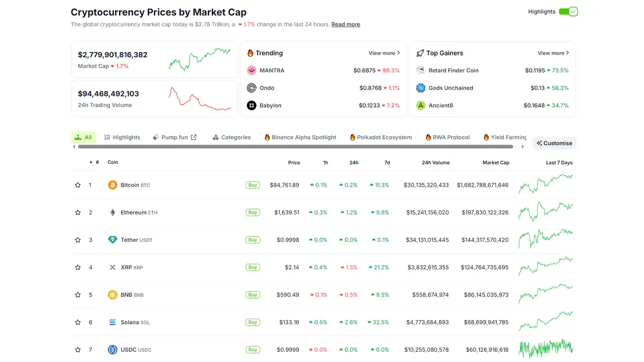644x362 pixels.
Task: Click the Solana logo icon
Action: click(113, 322)
